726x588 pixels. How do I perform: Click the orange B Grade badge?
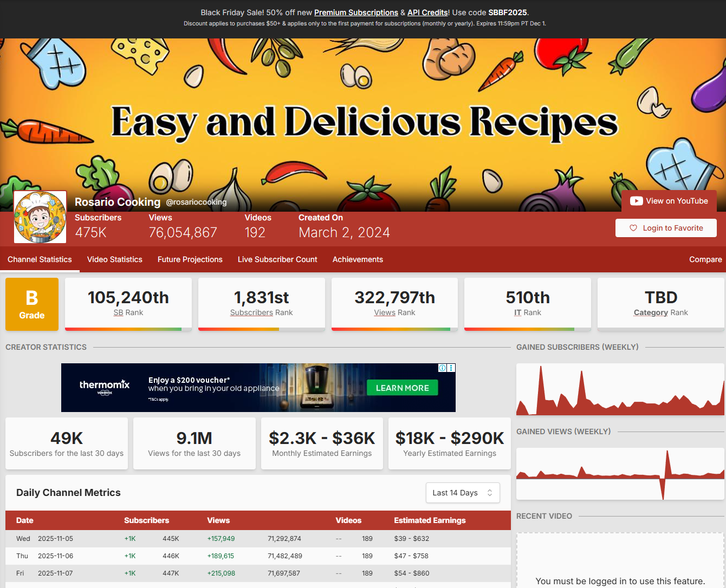click(32, 304)
